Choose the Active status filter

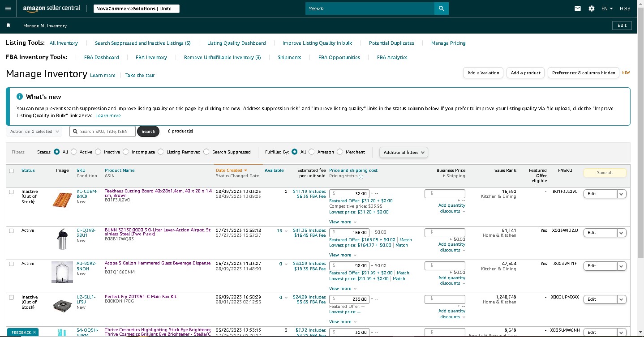(x=74, y=152)
